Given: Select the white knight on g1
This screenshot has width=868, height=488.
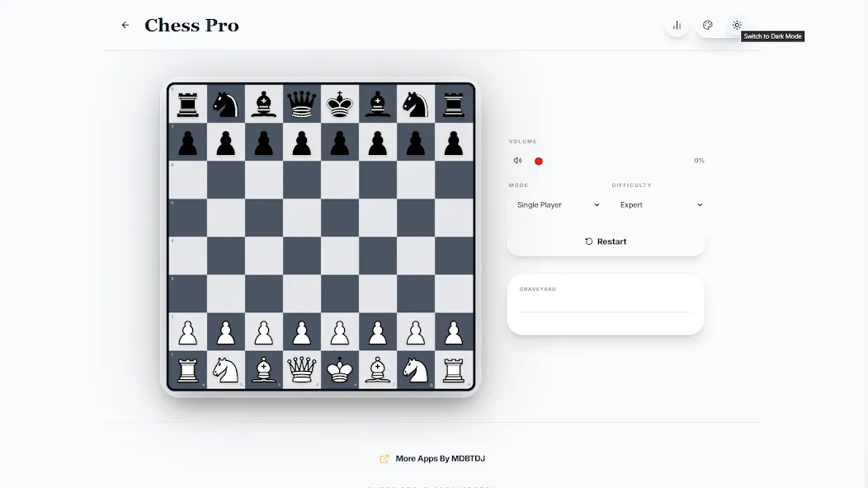Looking at the screenshot, I should point(416,369).
